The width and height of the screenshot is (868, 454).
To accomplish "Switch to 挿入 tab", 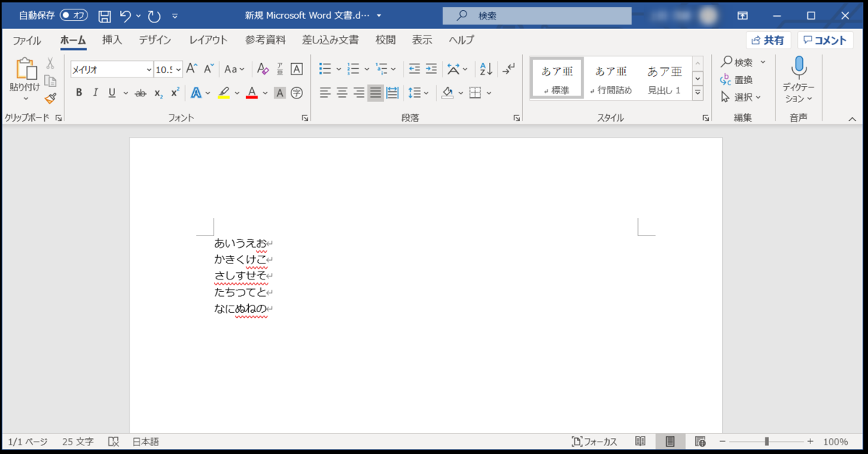I will [112, 41].
